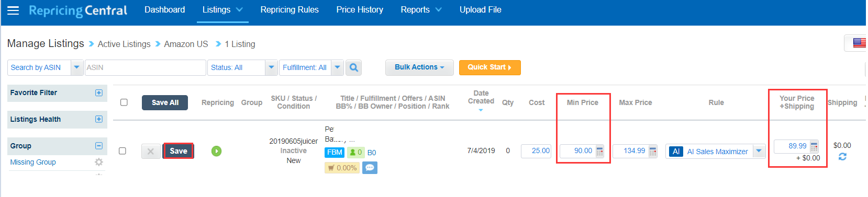Go to Price History tab
The height and width of the screenshot is (197, 868).
(x=360, y=9)
